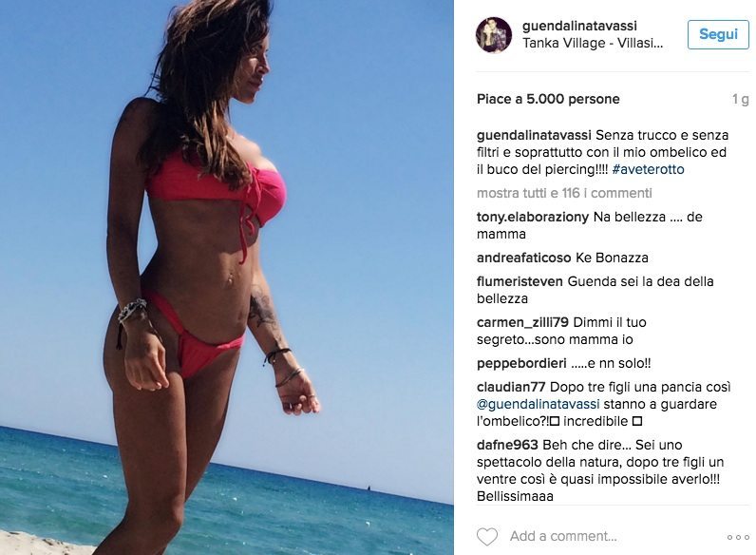Open carmen_zilli79 commenter profile
This screenshot has height=555, width=756.
522,322
